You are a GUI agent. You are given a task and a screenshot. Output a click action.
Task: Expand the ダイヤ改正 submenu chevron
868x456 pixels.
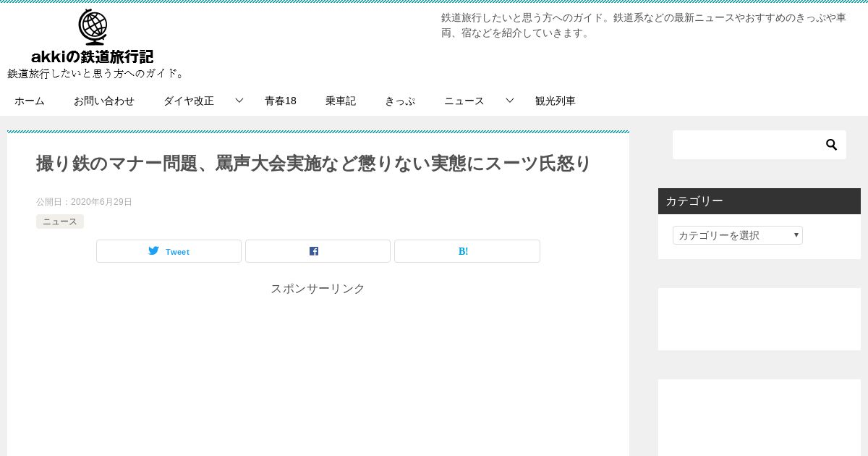[239, 101]
